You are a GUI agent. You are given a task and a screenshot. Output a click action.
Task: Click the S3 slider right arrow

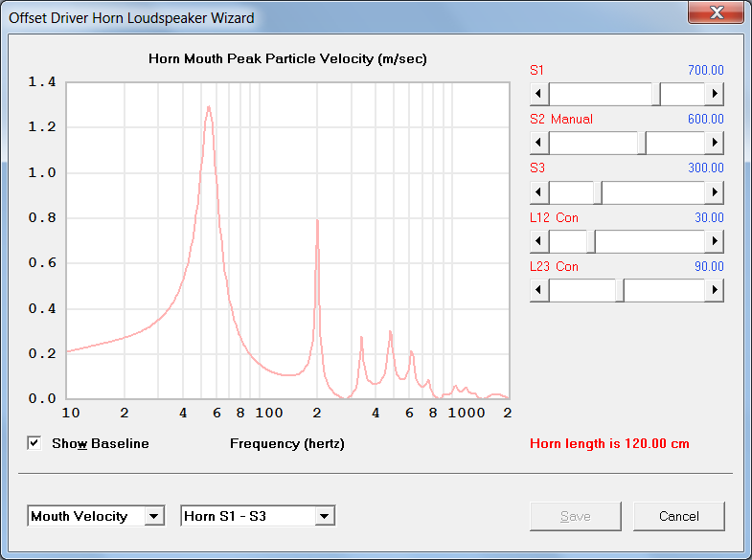pos(715,192)
